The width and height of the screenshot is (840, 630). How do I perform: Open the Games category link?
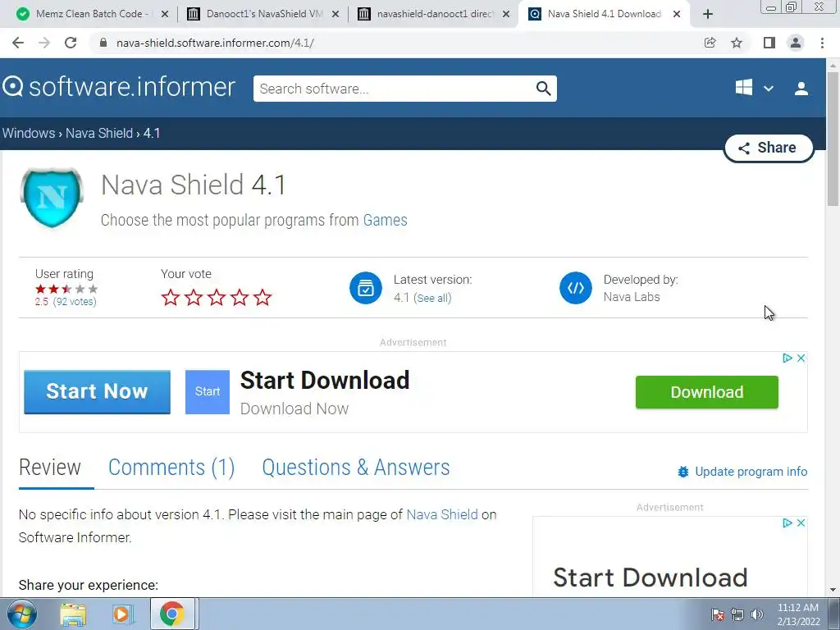[x=386, y=220]
